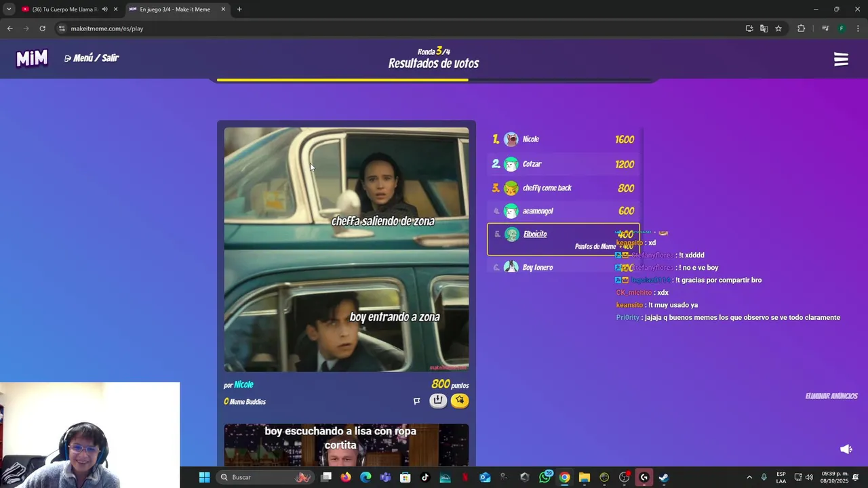
Task: Click Cotzar's 1200 score
Action: tap(625, 164)
